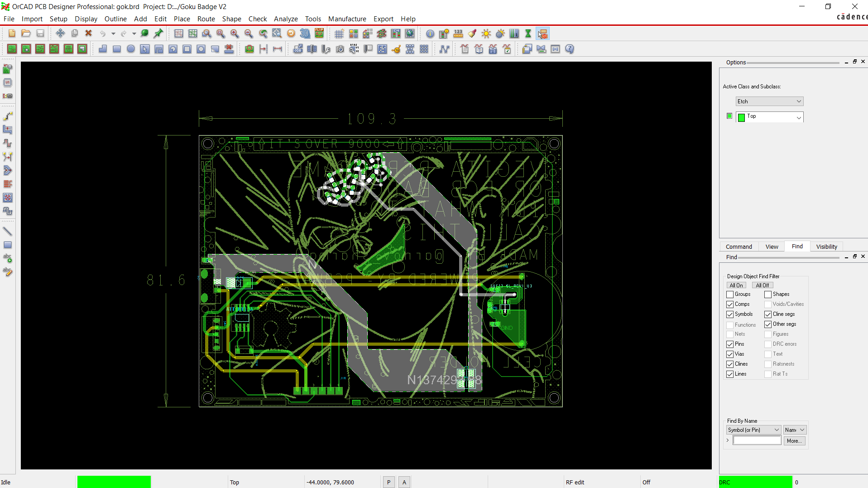The height and width of the screenshot is (488, 868).
Task: Open the Name type dropdown in Find By Name
Action: pos(795,430)
